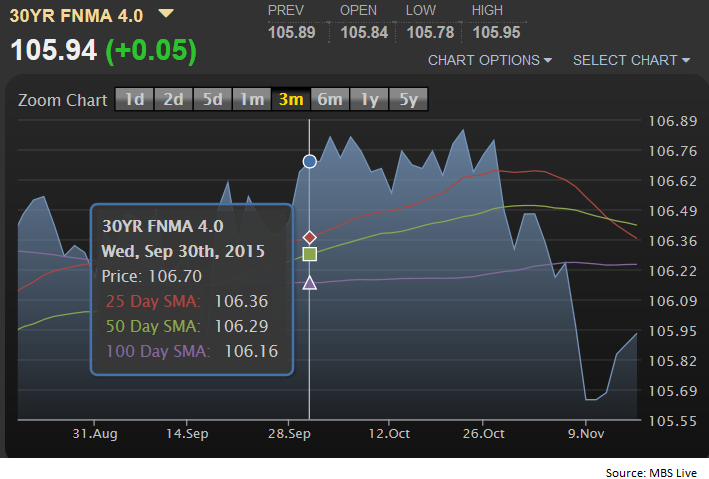Click the 106.49 y-axis label
Screen dimensions: 709x479
pos(673,211)
